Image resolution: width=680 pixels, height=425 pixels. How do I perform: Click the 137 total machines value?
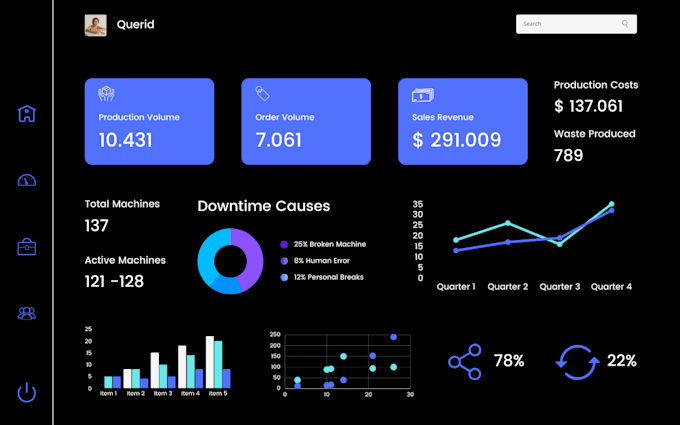(x=97, y=226)
